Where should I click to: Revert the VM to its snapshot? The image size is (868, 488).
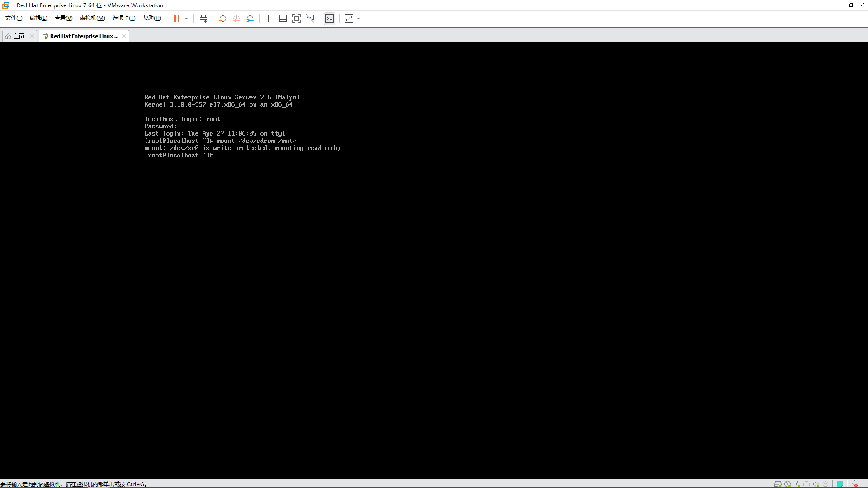[236, 19]
